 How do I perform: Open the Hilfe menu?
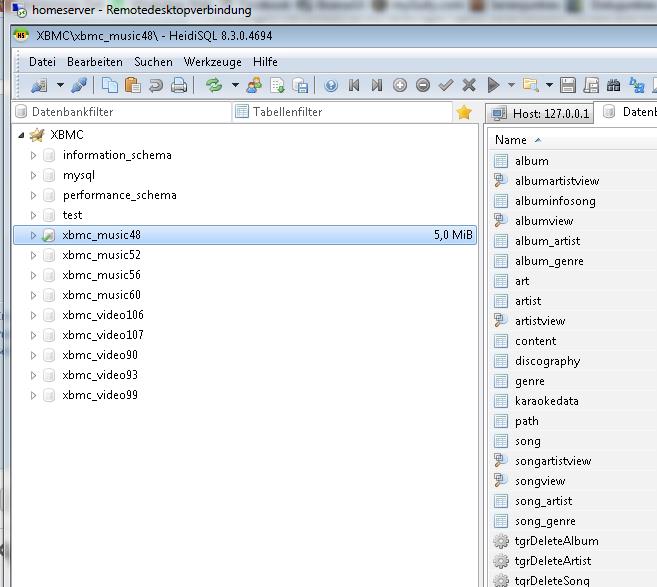265,62
